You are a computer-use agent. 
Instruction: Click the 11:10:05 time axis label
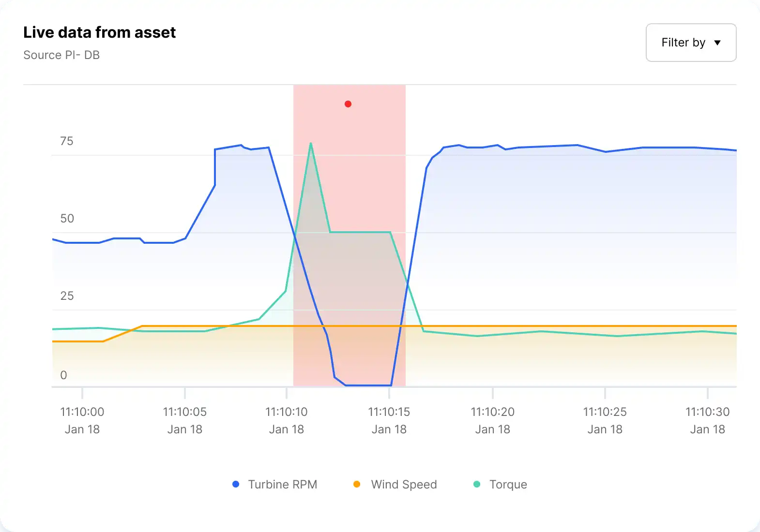point(185,412)
